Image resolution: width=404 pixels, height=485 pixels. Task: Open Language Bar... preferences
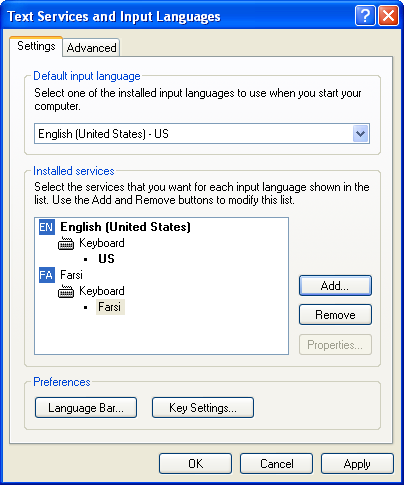pos(86,408)
